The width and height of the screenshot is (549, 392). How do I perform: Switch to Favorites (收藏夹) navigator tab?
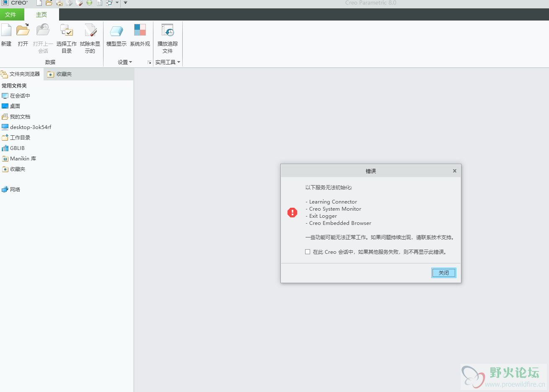click(x=60, y=74)
